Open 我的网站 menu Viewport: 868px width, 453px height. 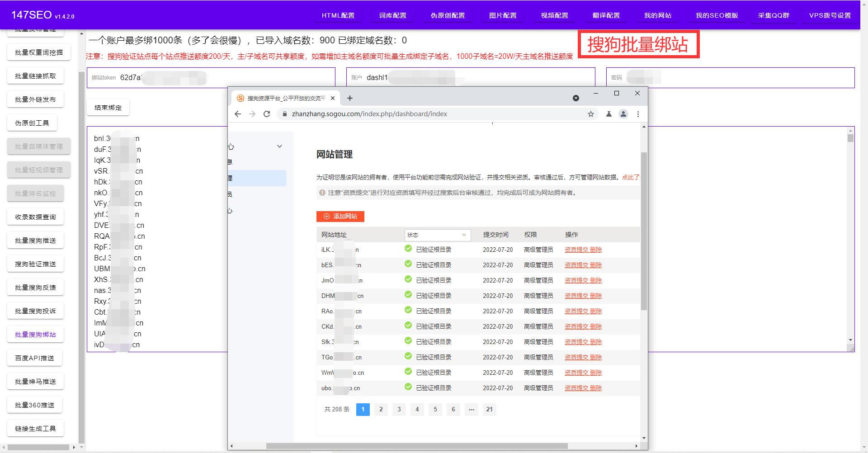coord(658,15)
